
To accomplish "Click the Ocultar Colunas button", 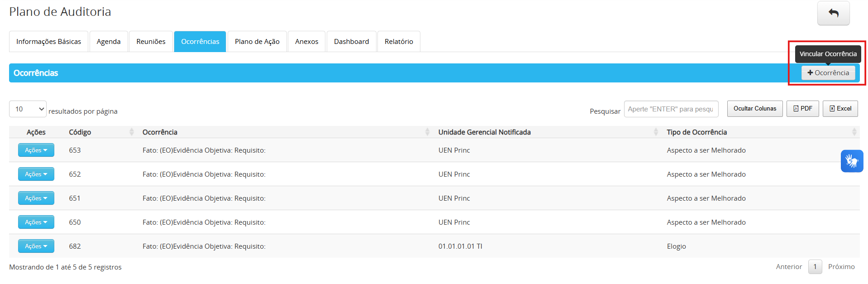I will (x=754, y=109).
